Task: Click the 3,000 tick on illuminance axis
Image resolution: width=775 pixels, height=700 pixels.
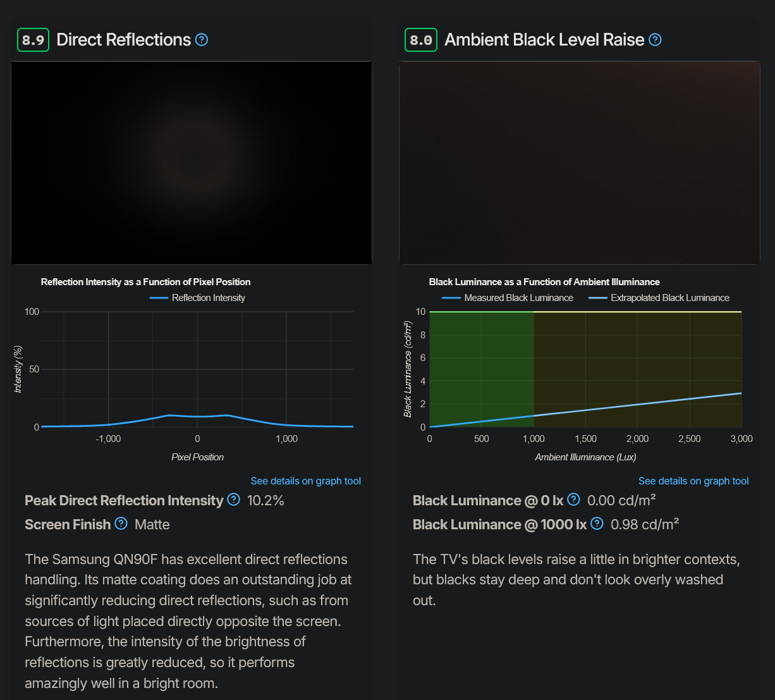Action: [741, 439]
